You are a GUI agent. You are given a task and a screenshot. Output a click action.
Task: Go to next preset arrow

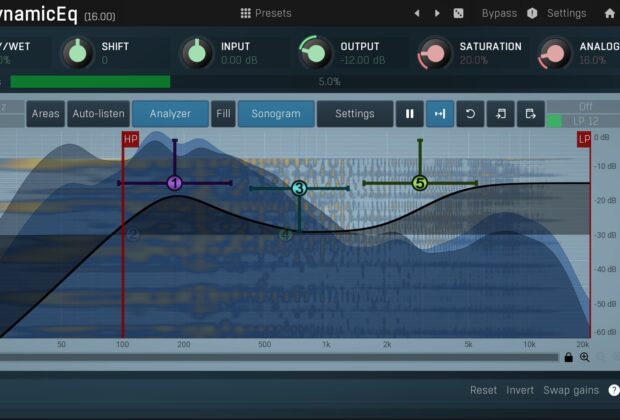pyautogui.click(x=437, y=13)
